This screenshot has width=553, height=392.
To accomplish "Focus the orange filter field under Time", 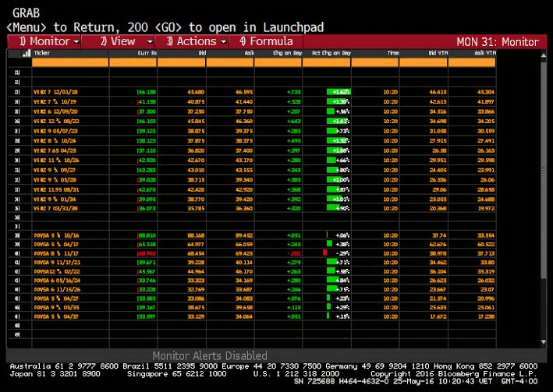I will tap(375, 62).
